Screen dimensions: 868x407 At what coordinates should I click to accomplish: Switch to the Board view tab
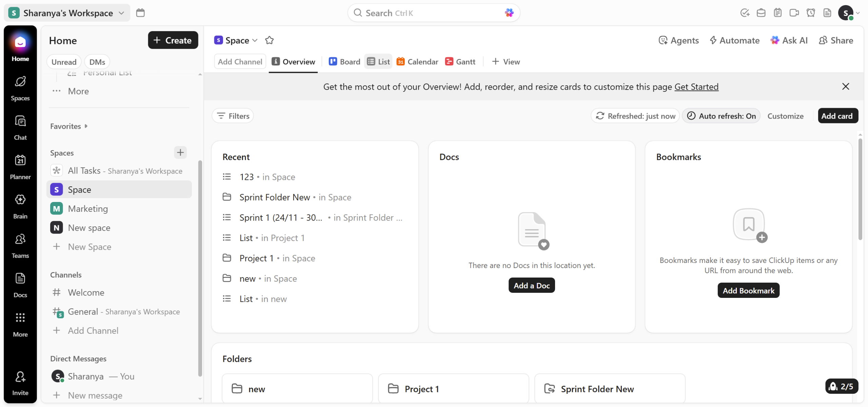tap(344, 62)
